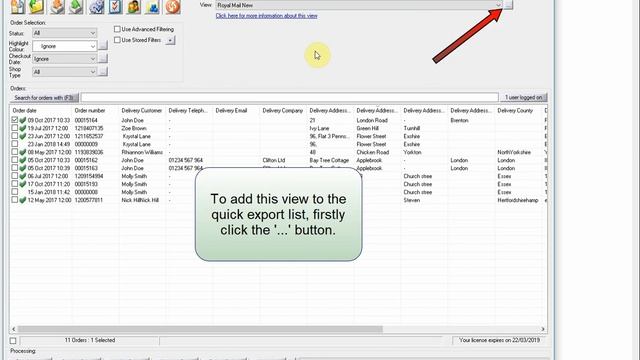
Task: Open the Shop Type dropdown
Action: coord(64,72)
